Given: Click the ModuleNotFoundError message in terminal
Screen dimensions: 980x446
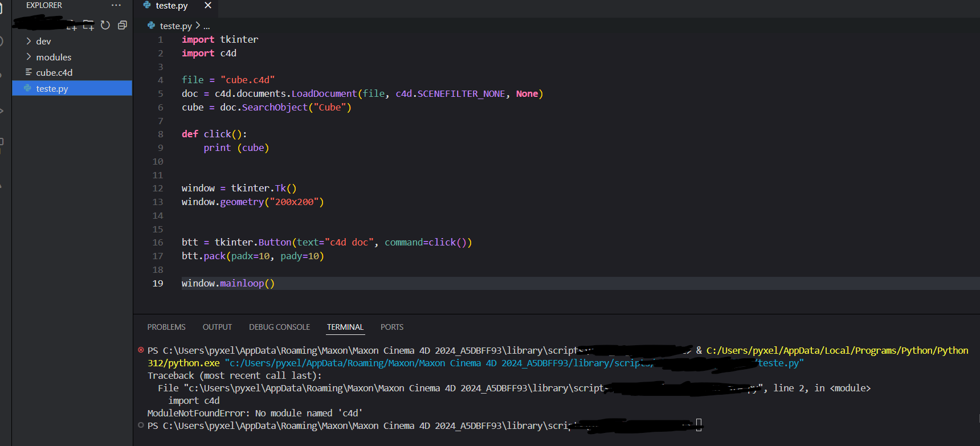Looking at the screenshot, I should 255,413.
